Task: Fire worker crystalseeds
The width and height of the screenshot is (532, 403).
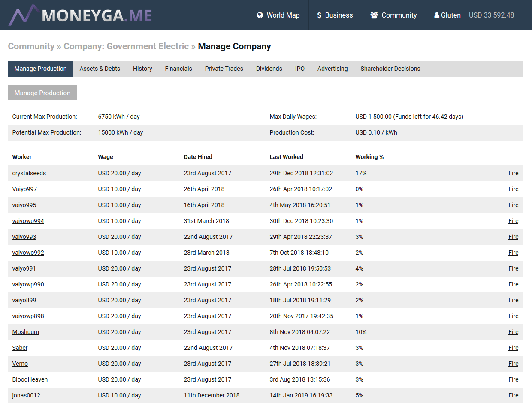Action: [x=513, y=174]
